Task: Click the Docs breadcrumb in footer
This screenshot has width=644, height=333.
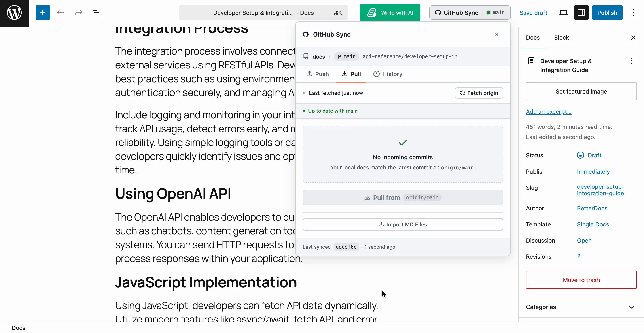Action: coord(19,328)
